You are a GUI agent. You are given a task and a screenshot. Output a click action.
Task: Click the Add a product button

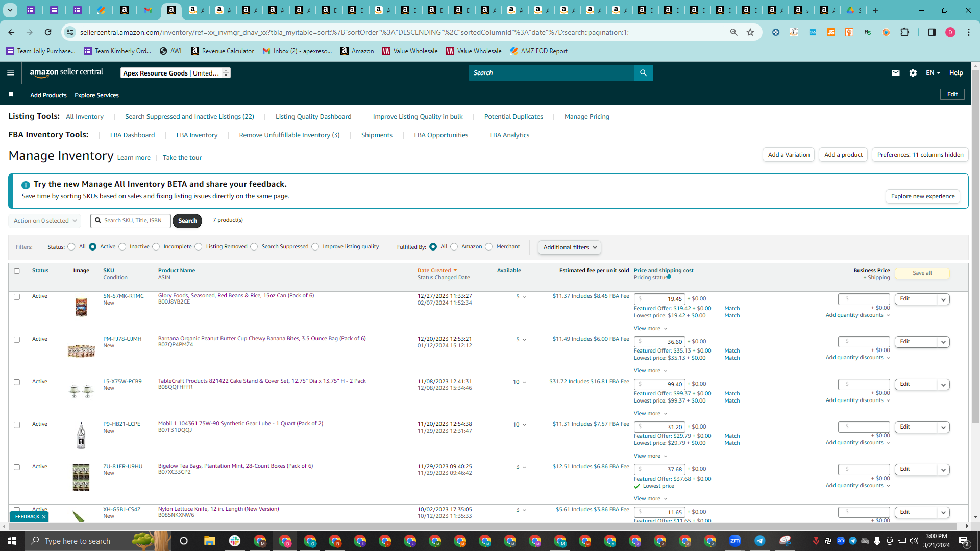[843, 155]
